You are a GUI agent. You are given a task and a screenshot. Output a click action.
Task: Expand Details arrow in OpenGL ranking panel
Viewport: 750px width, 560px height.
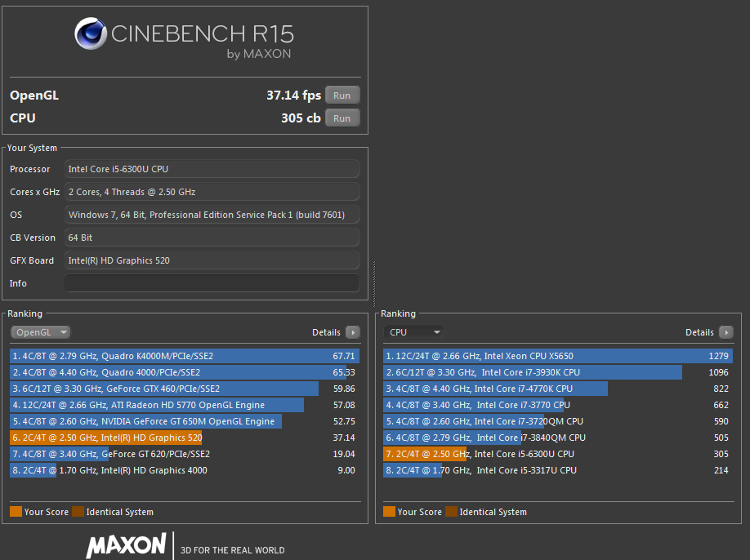352,332
